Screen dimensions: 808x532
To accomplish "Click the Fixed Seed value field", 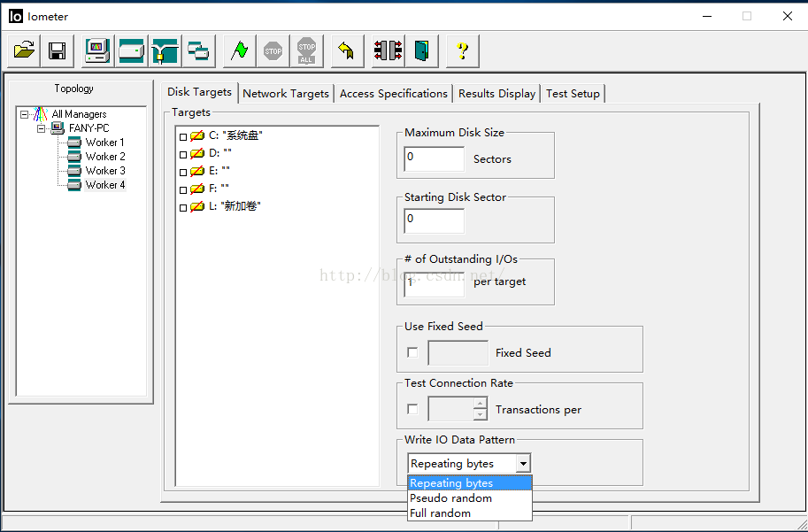I will coord(458,353).
